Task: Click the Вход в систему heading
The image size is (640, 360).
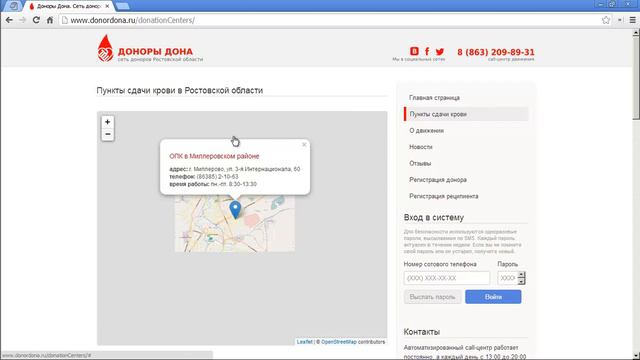Action: [433, 218]
